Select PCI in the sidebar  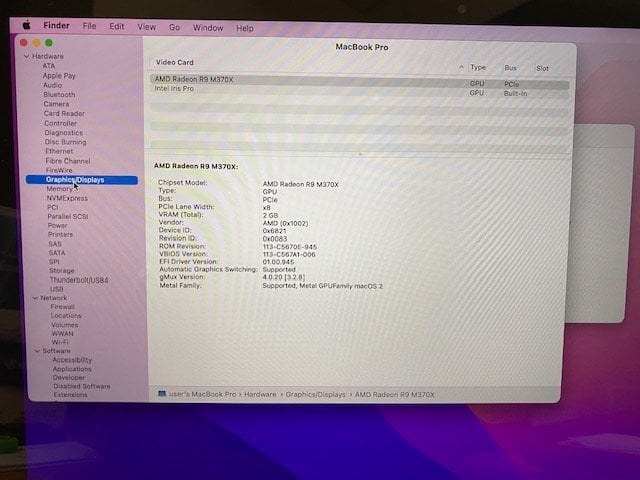point(53,207)
